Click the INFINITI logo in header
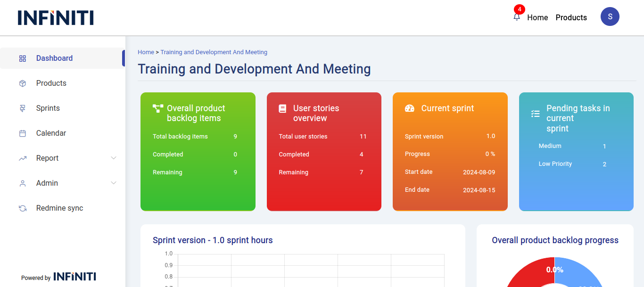This screenshot has height=287, width=644. (56, 17)
